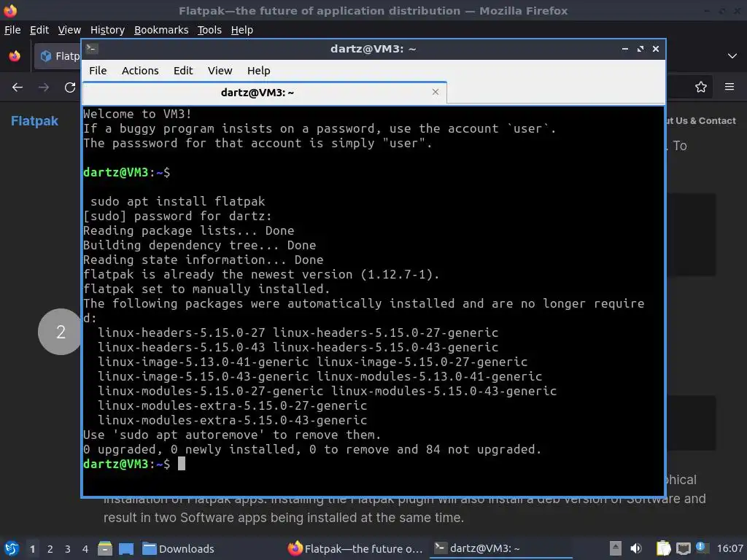
Task: Click Firefox forward arrow button
Action: click(x=43, y=87)
